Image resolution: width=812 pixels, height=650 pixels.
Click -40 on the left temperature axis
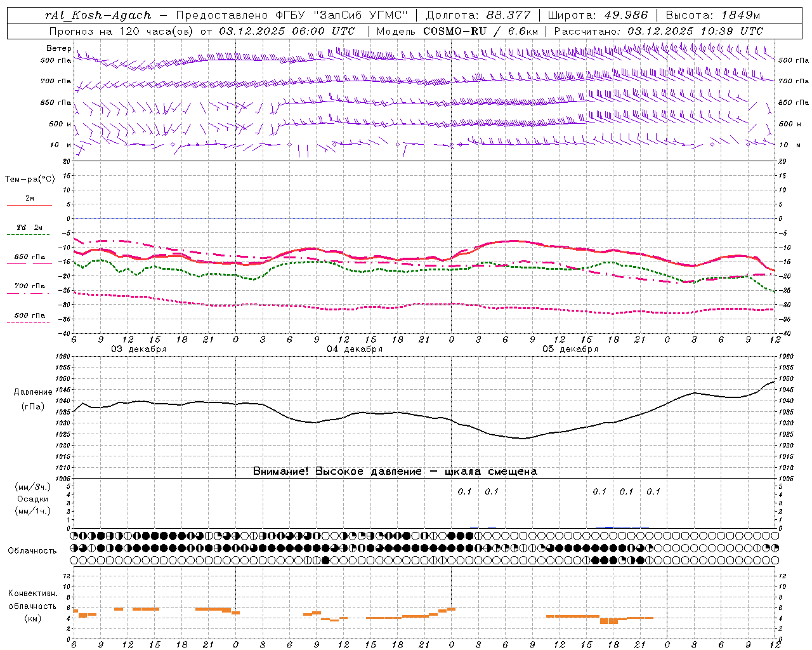pos(64,333)
